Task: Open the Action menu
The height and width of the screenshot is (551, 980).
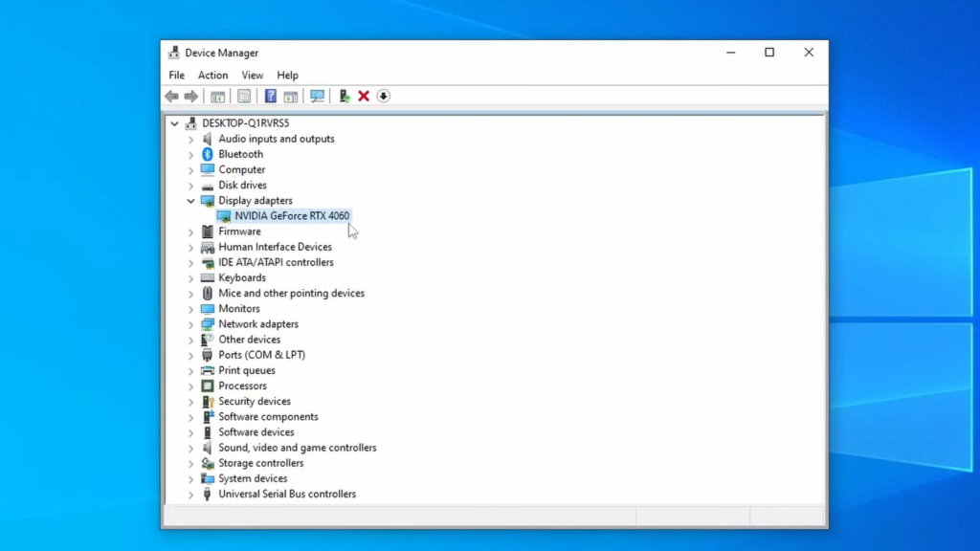Action: coord(213,75)
